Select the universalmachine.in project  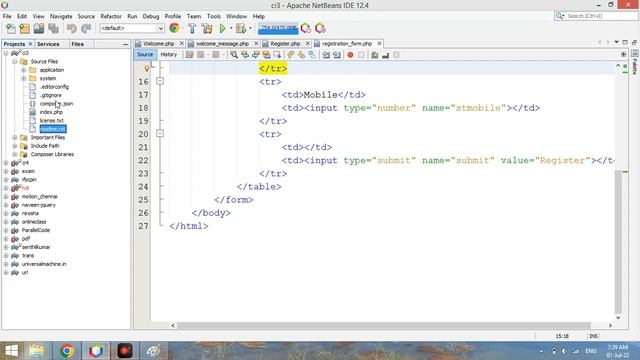coord(44,264)
